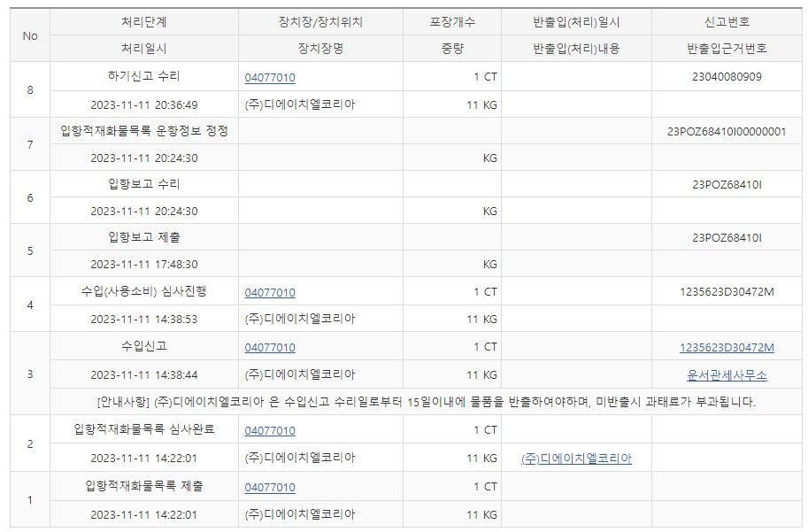Click the 2023-11-11 20:36:49 timestamp cell

[143, 104]
